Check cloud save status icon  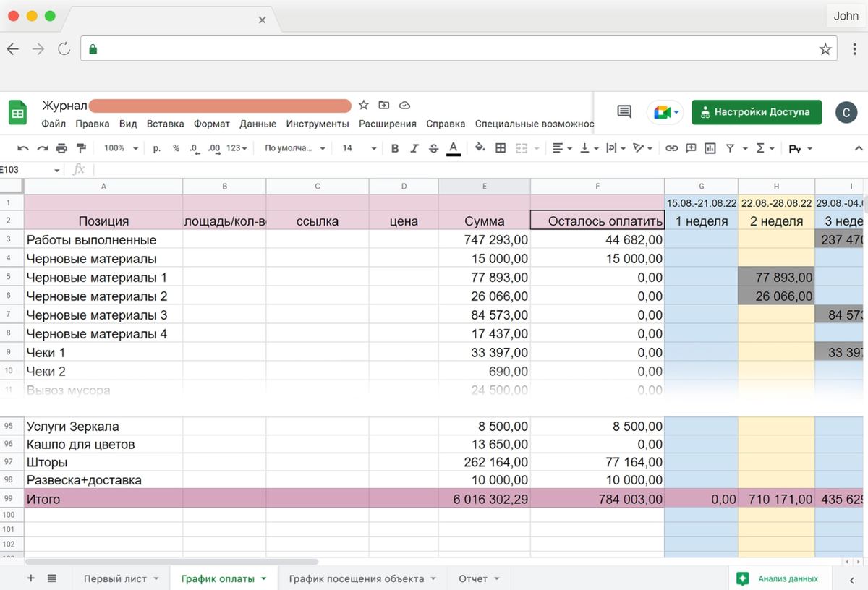(404, 106)
